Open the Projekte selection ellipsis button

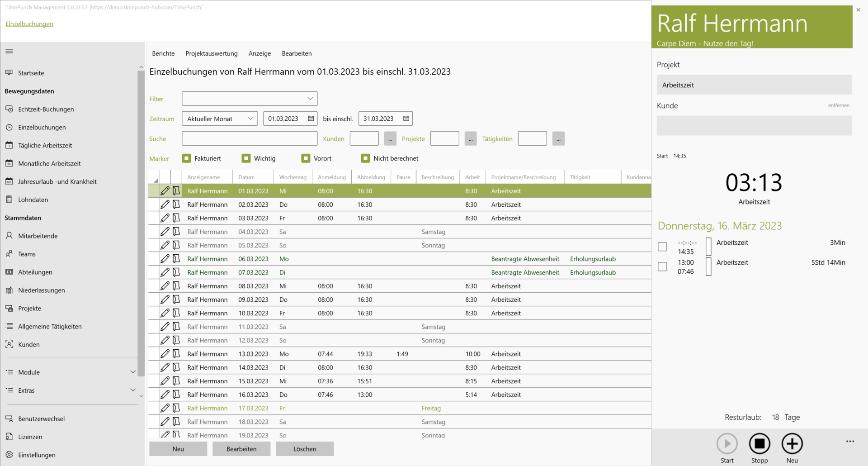(x=471, y=138)
